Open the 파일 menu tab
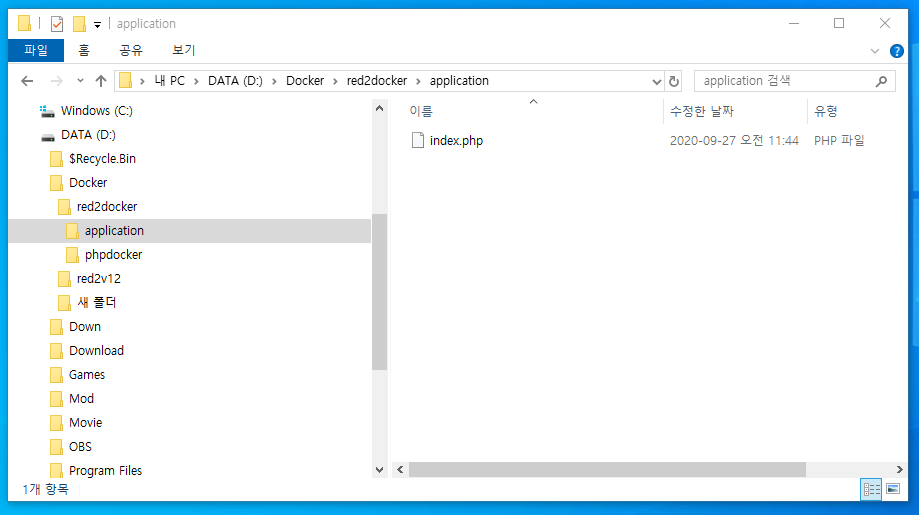The image size is (919, 515). [36, 50]
